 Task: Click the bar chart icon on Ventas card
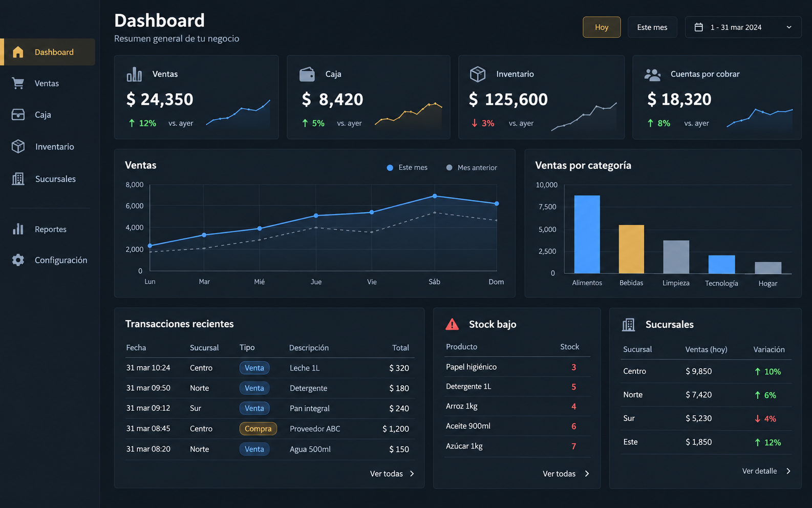pos(134,74)
